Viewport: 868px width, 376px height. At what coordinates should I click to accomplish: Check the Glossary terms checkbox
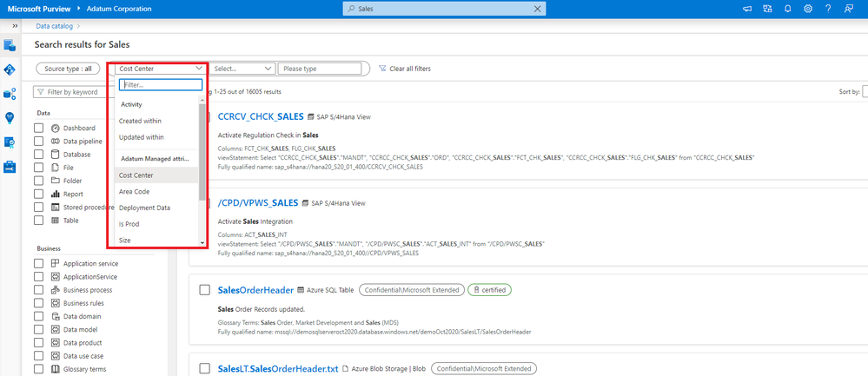[38, 369]
